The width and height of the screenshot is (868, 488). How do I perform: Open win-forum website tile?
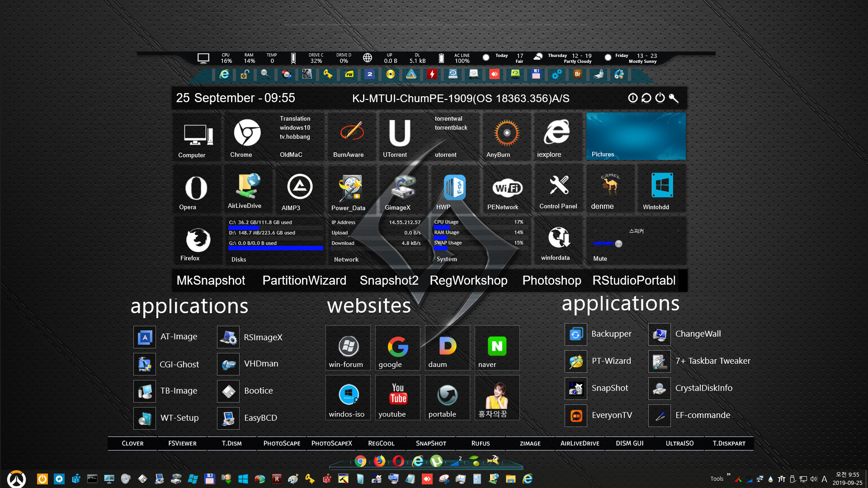[348, 348]
